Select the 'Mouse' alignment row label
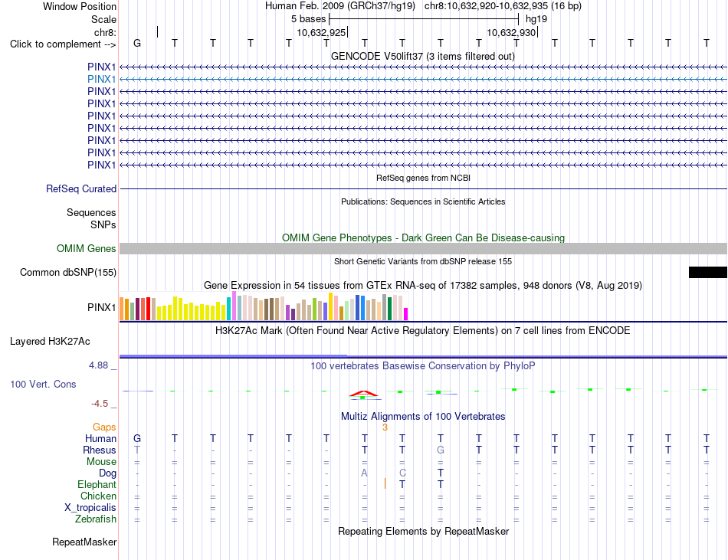The width and height of the screenshot is (728, 560). [x=101, y=462]
